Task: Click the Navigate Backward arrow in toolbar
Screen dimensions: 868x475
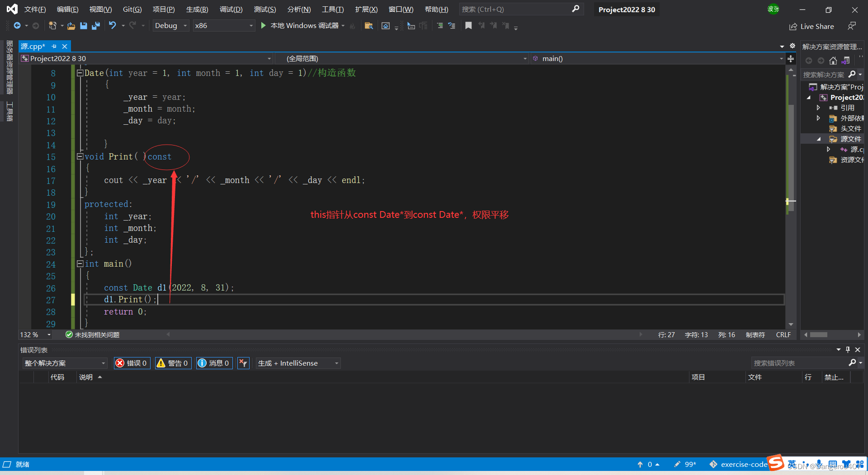Action: point(17,26)
